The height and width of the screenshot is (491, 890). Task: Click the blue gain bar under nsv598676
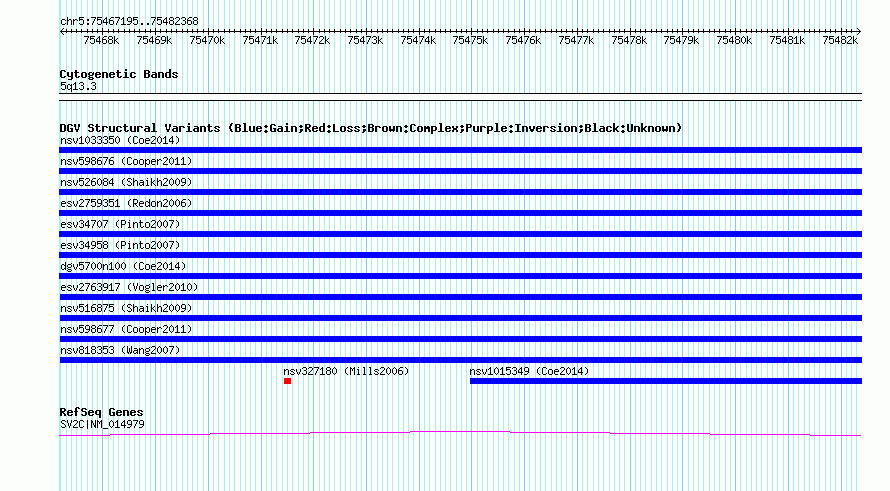click(x=460, y=171)
